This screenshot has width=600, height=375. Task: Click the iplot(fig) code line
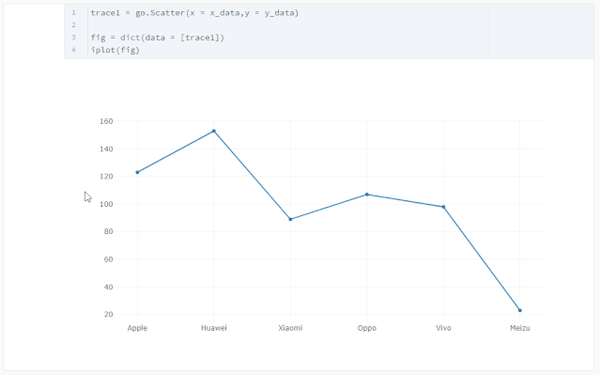tap(115, 50)
